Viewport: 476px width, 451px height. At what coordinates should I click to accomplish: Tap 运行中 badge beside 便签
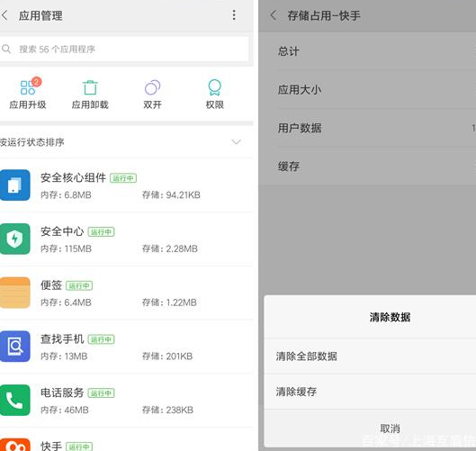click(79, 285)
